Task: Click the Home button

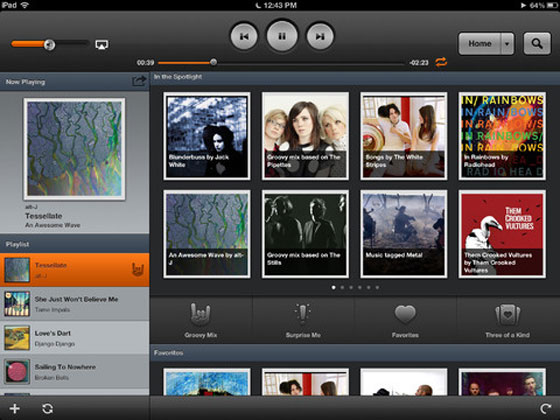Action: 480,44
